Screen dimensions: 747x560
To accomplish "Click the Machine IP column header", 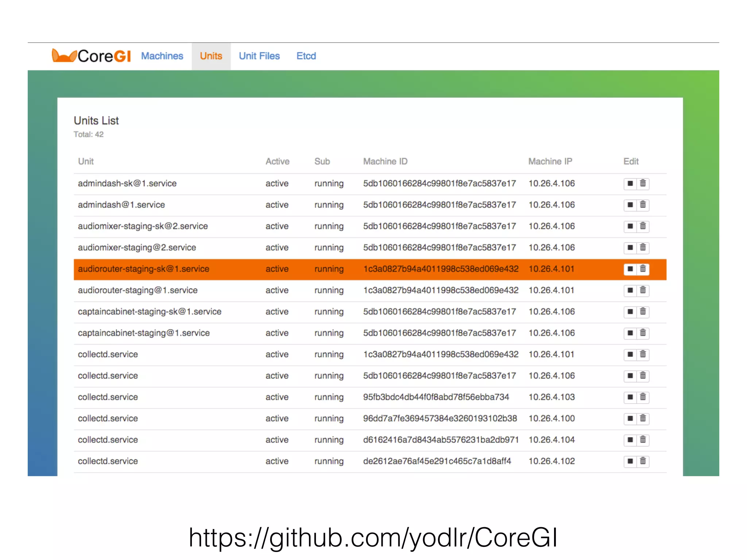I will coord(550,162).
